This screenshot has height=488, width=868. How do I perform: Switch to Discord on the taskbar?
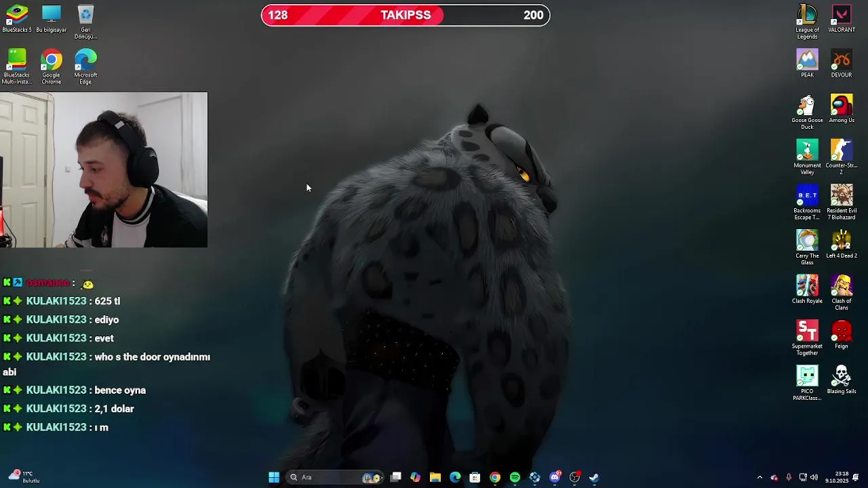tap(555, 477)
